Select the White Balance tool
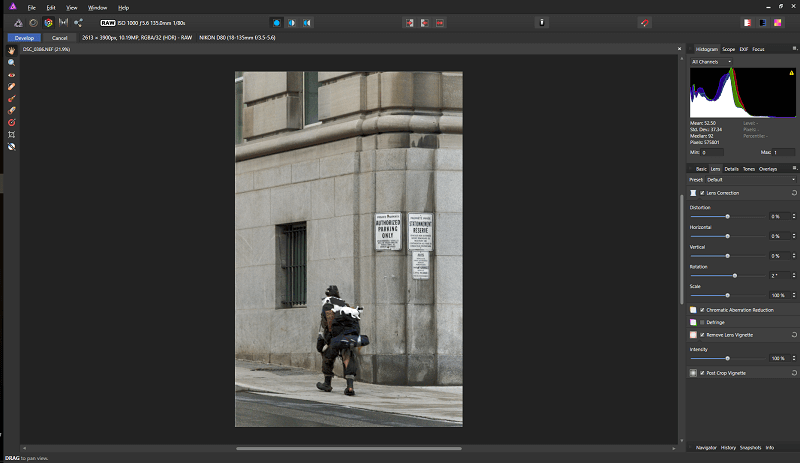This screenshot has height=463, width=800. click(x=11, y=147)
